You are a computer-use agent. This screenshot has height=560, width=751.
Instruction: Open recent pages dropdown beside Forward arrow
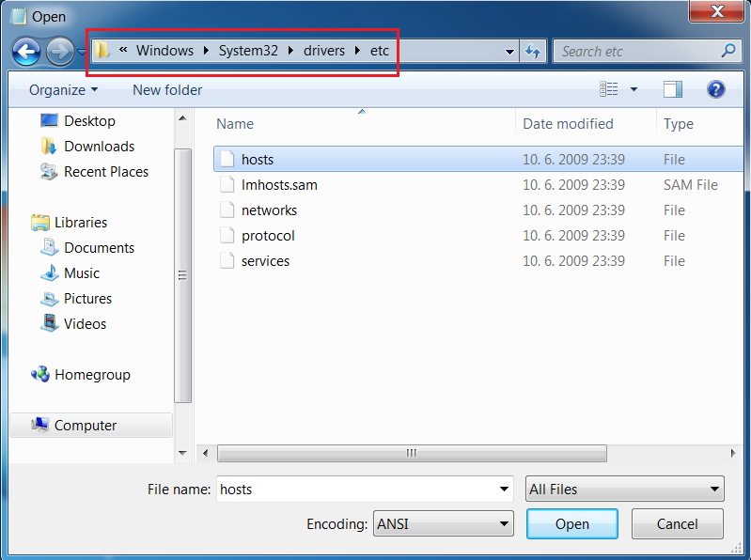(x=82, y=52)
